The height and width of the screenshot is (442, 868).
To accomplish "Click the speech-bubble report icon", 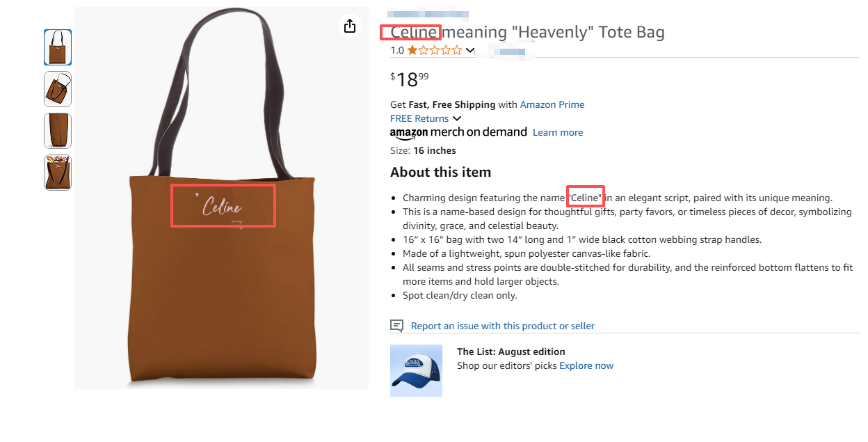I will [x=396, y=326].
